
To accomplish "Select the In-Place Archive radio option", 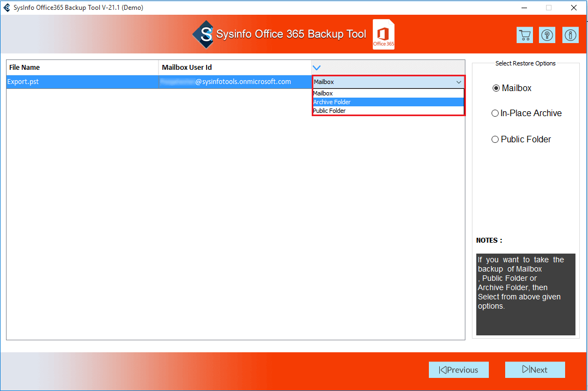I will click(495, 113).
